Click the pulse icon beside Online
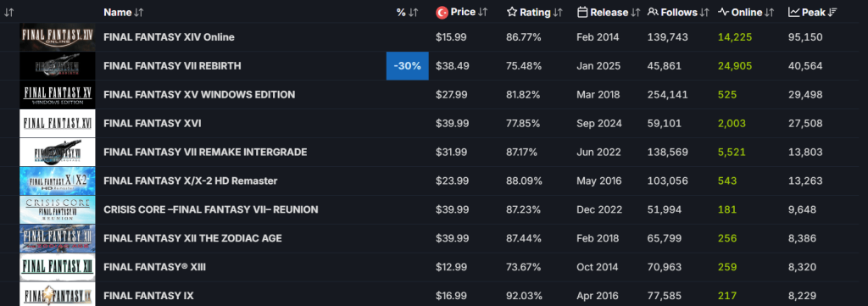The width and height of the screenshot is (868, 306). click(724, 12)
